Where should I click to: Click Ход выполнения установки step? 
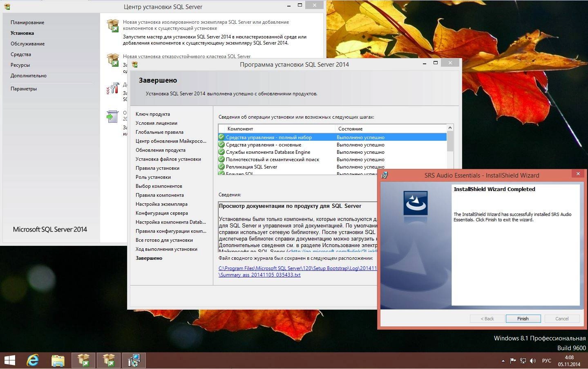(x=166, y=249)
